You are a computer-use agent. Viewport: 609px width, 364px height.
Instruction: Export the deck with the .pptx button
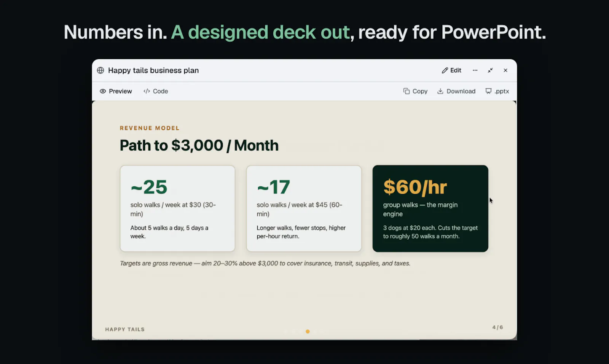(x=497, y=91)
